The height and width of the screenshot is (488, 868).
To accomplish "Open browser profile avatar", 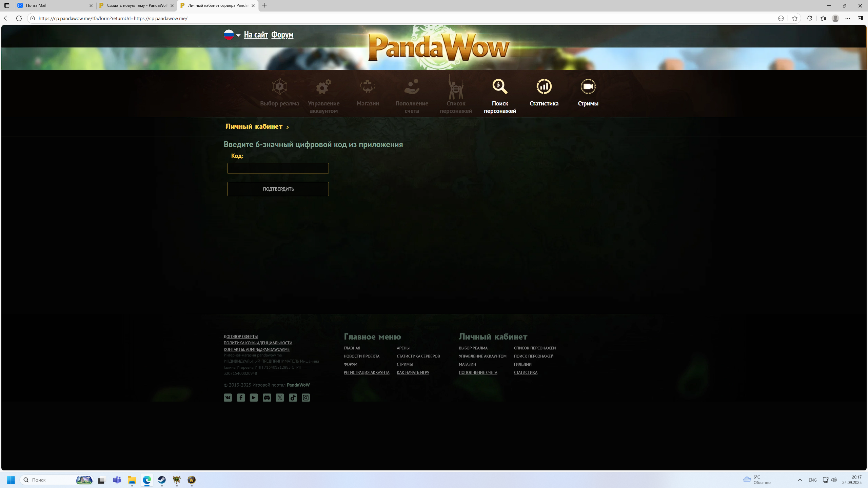I will pos(835,18).
